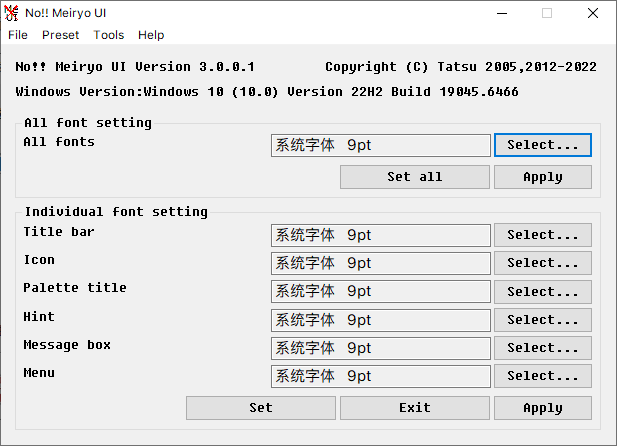Click the Set all button
The image size is (617, 446).
click(x=415, y=177)
